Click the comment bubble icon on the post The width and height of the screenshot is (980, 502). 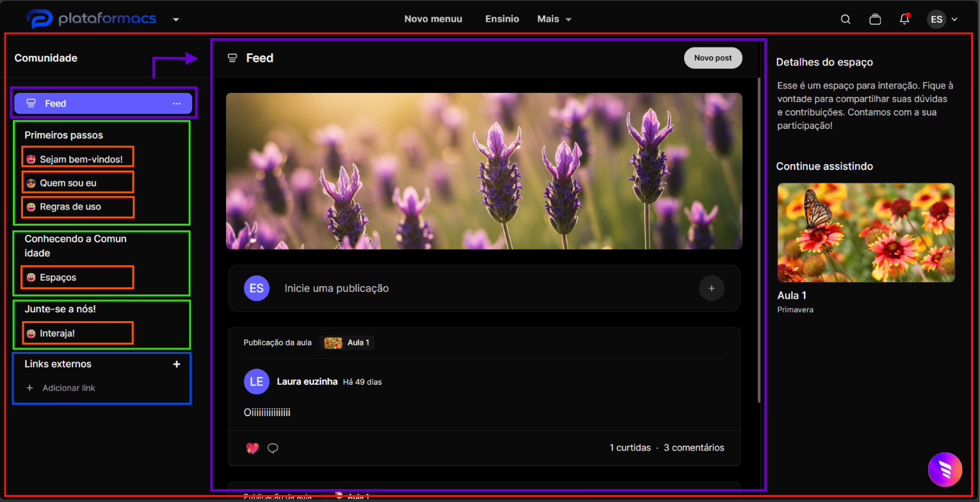273,448
